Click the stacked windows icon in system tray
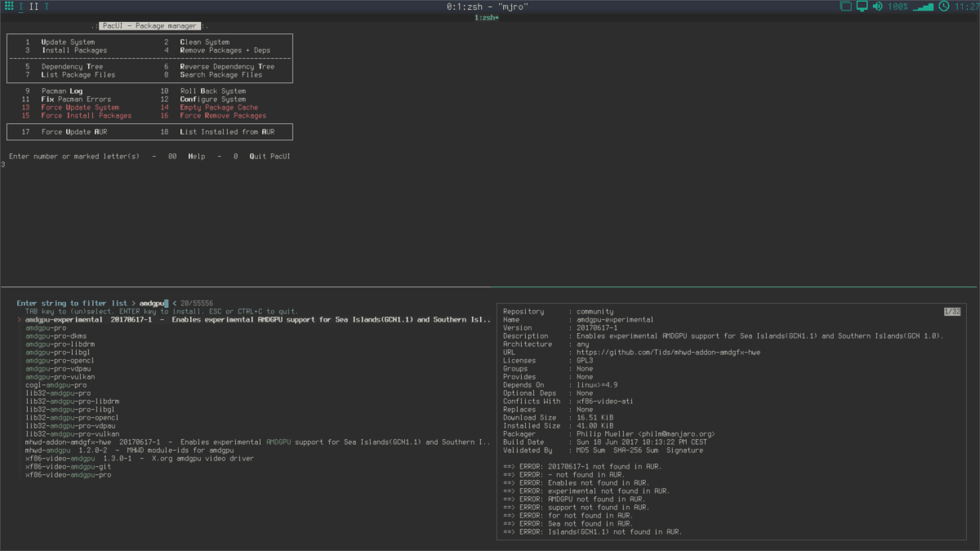 tap(846, 6)
